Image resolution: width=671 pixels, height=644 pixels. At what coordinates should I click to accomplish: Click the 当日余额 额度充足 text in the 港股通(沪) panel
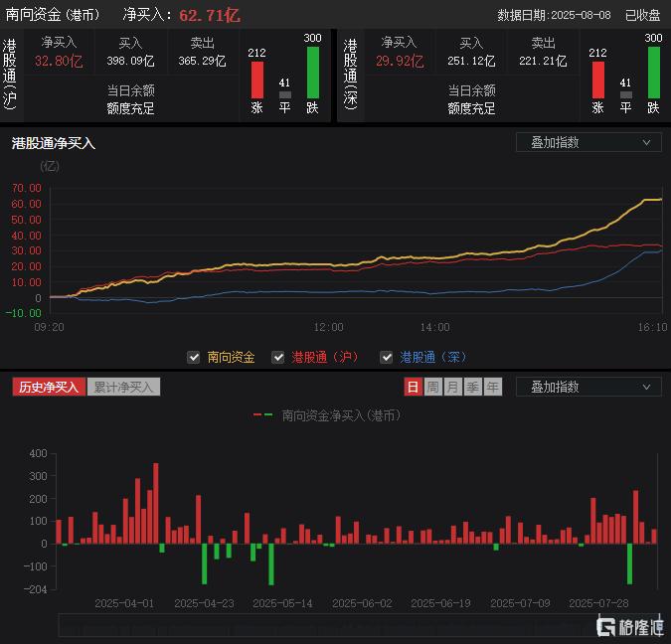click(130, 99)
